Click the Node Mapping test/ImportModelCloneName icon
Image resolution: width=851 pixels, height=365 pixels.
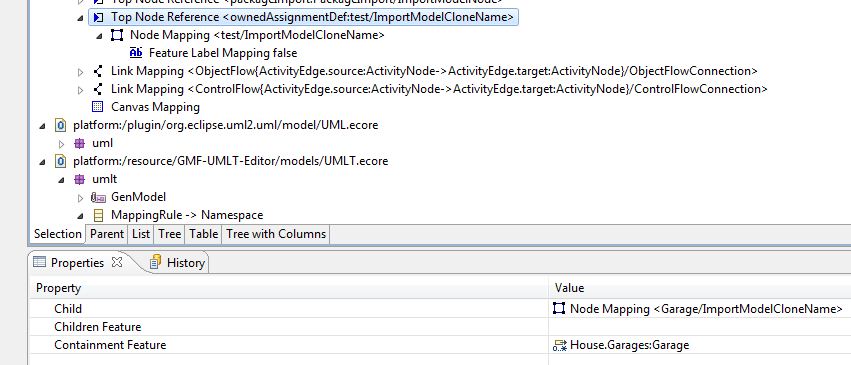click(x=117, y=35)
